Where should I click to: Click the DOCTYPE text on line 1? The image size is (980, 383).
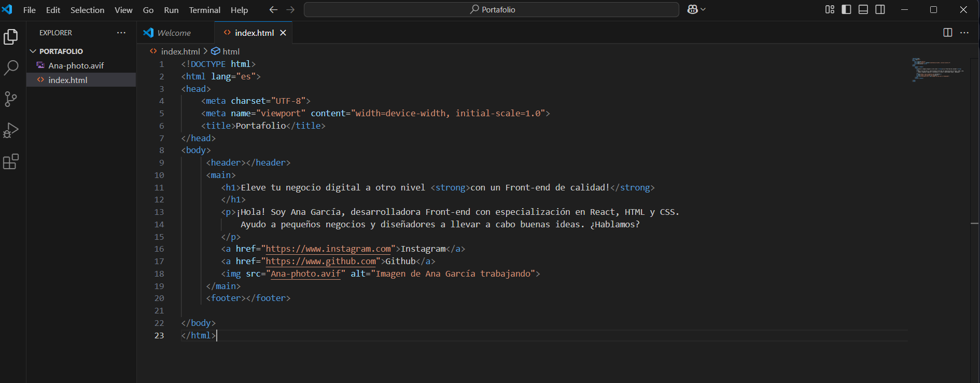point(208,64)
